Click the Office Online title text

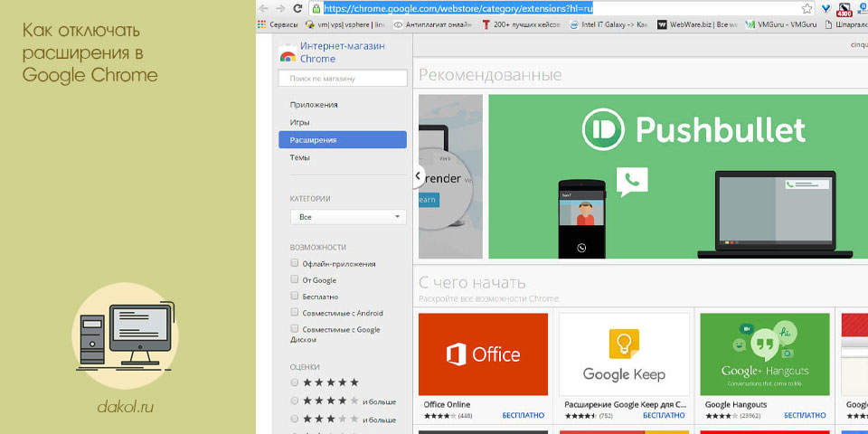coord(447,405)
